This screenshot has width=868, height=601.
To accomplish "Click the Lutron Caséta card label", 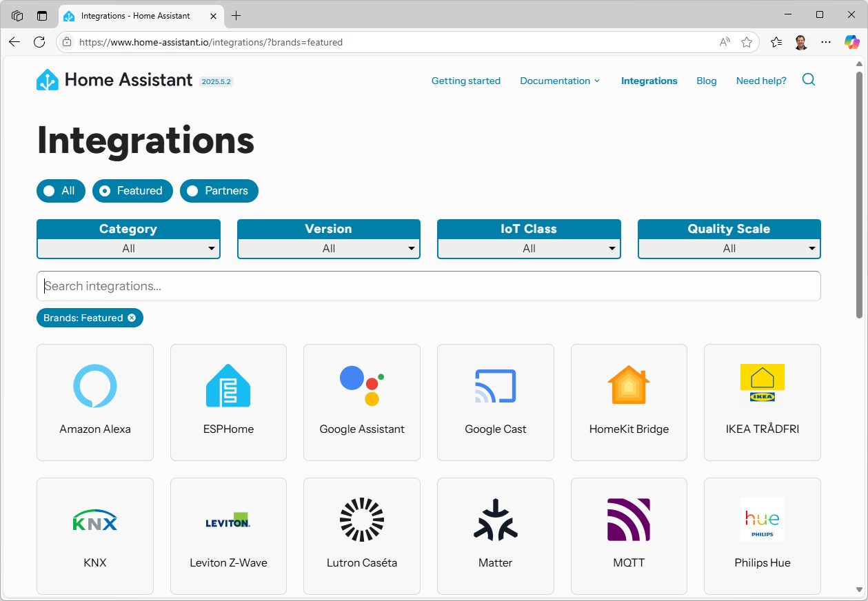I will pyautogui.click(x=362, y=562).
